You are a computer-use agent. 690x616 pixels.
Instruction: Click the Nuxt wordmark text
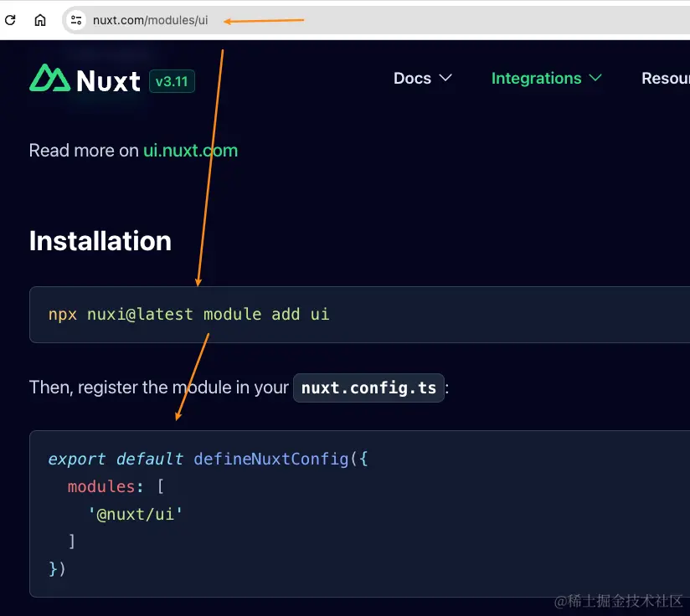point(108,80)
